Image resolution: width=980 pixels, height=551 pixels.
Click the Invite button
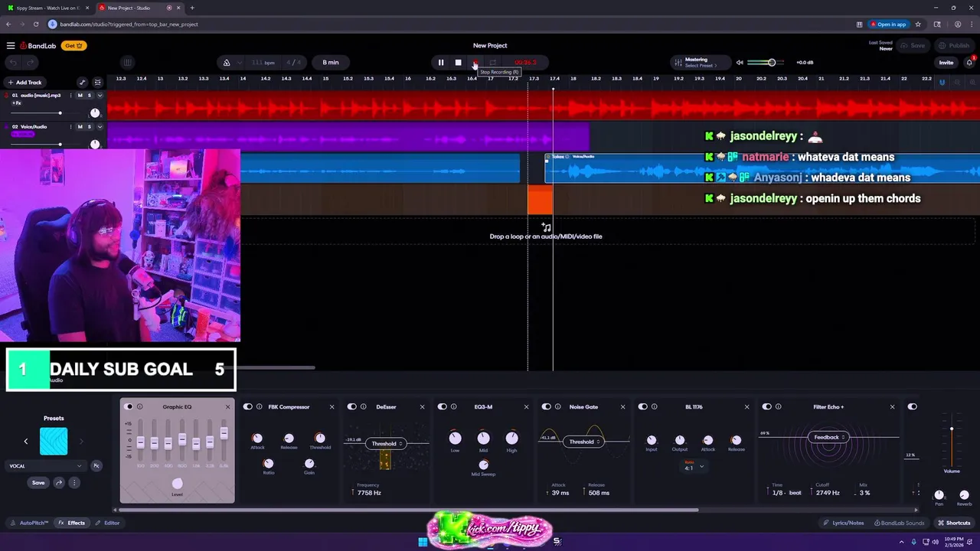coord(946,63)
